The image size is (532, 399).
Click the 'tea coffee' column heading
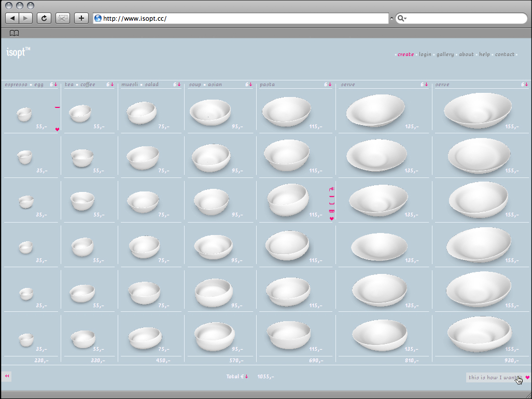(80, 85)
